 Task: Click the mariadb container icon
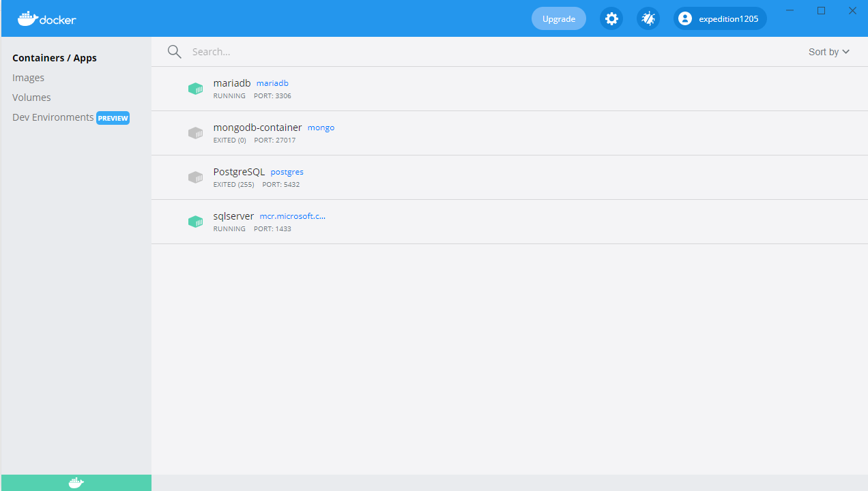196,89
